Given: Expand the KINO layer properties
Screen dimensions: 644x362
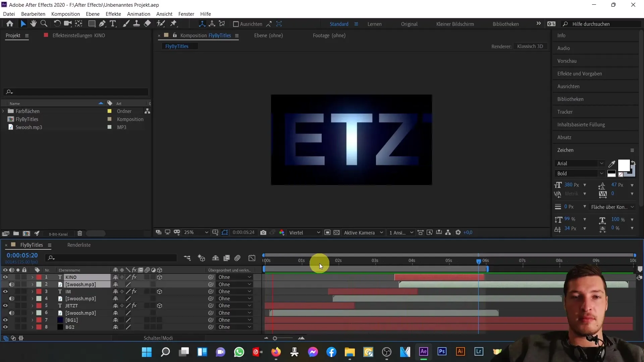Looking at the screenshot, I should click(33, 277).
